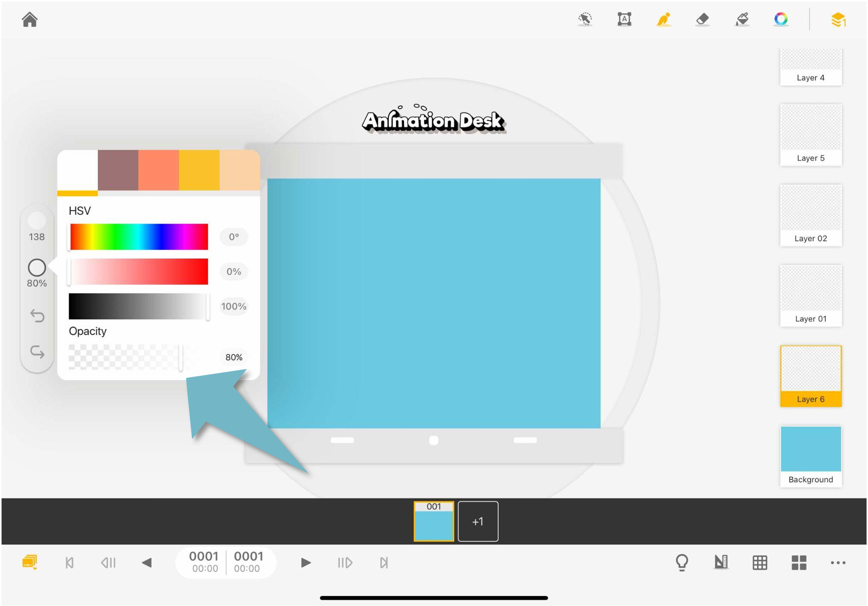Jump to the last frame

point(384,562)
